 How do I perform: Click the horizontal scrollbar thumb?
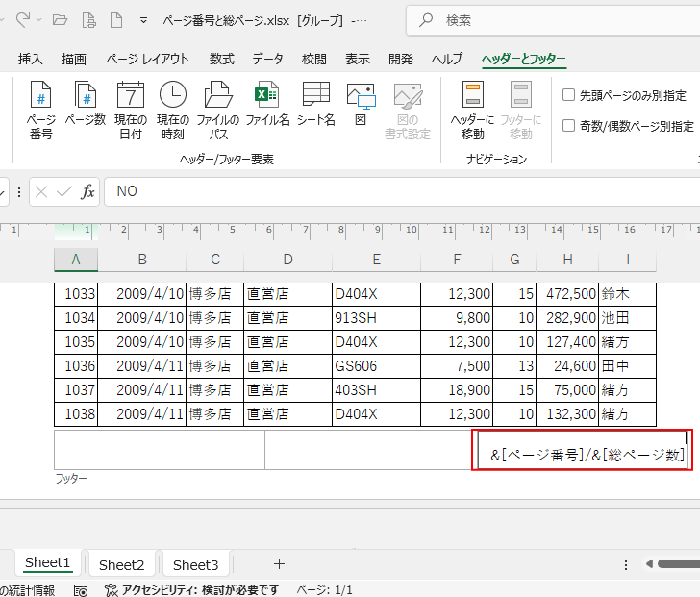tap(679, 564)
